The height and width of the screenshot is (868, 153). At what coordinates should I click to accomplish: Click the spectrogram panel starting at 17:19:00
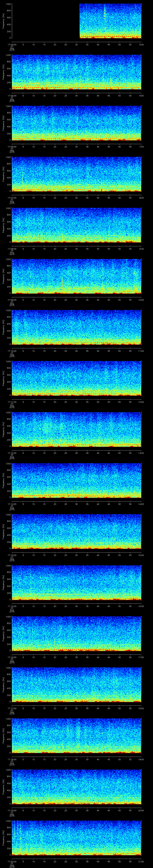coord(76,786)
